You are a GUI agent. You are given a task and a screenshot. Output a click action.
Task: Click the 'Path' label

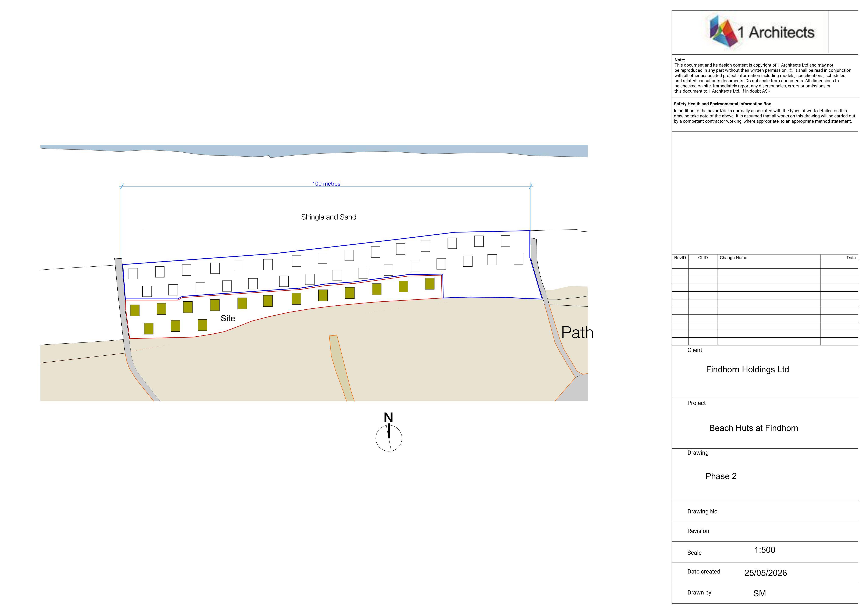pos(577,333)
